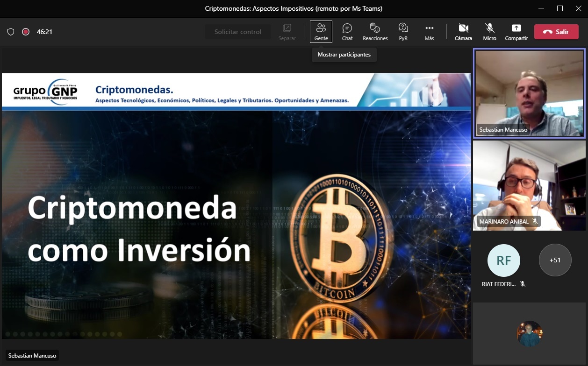Toggle the Cámara on or off
588x366 pixels.
[x=463, y=32]
